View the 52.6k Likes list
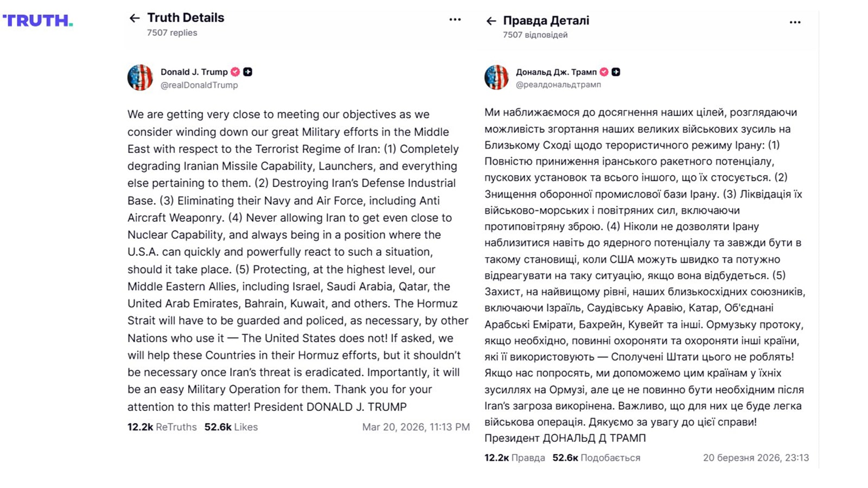Screen dimensions: 868x488 [x=231, y=427]
